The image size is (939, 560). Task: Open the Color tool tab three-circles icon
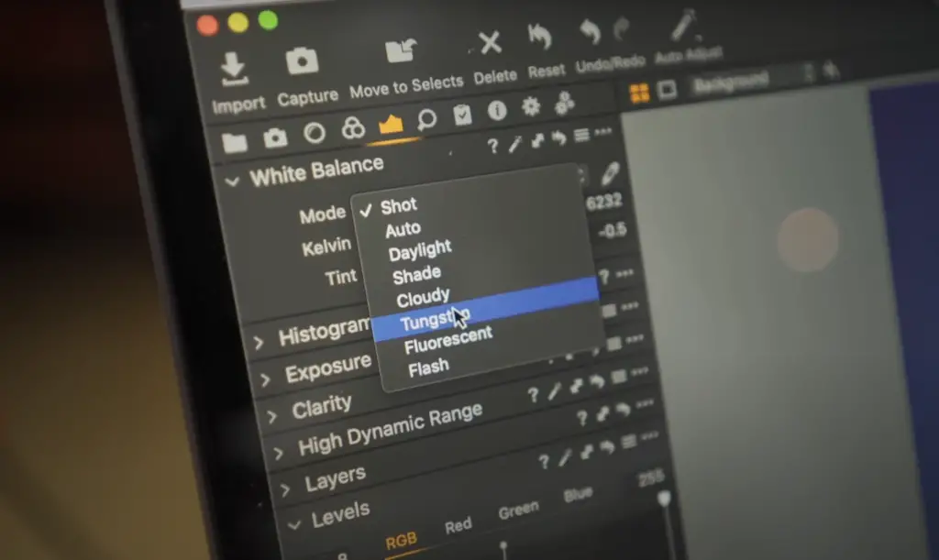[353, 129]
